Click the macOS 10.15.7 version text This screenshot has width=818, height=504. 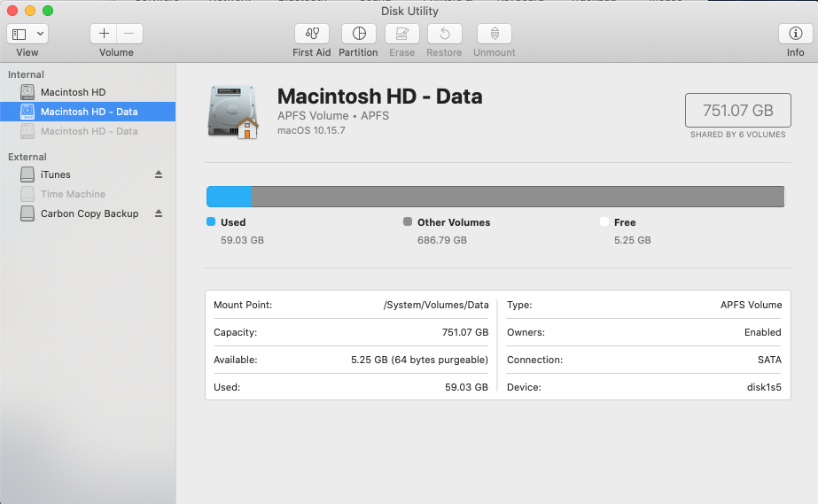311,130
